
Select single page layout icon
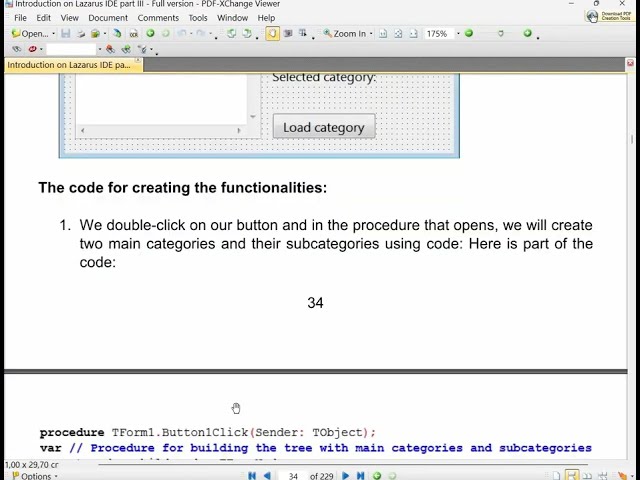[x=556, y=476]
